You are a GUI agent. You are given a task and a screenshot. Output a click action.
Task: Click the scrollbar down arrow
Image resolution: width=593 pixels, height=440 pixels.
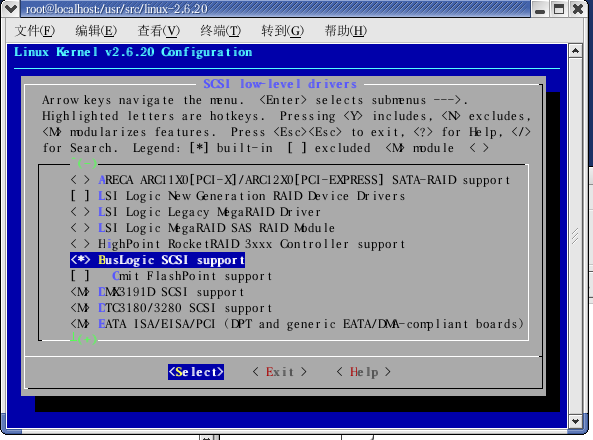pos(575,421)
